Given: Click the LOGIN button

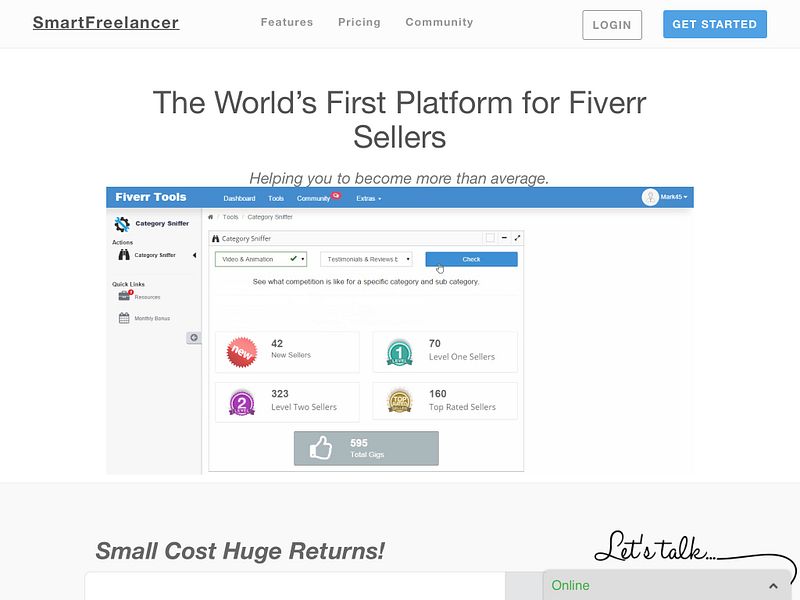Looking at the screenshot, I should tap(612, 24).
